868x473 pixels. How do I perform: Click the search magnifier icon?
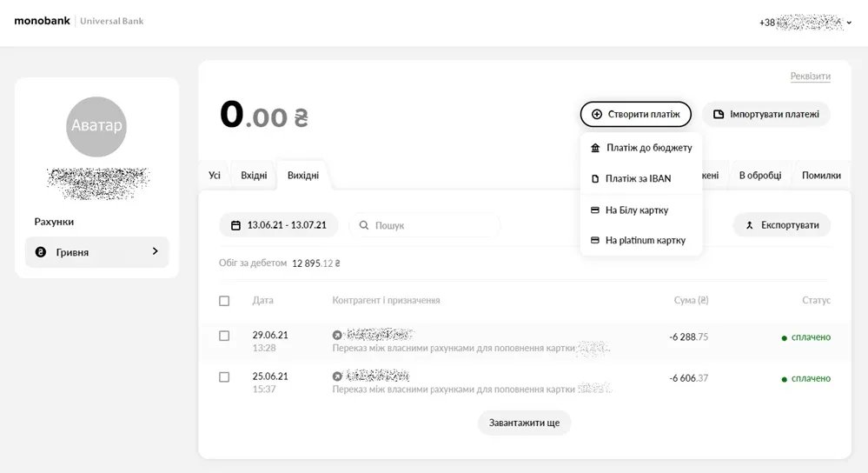pyautogui.click(x=364, y=225)
